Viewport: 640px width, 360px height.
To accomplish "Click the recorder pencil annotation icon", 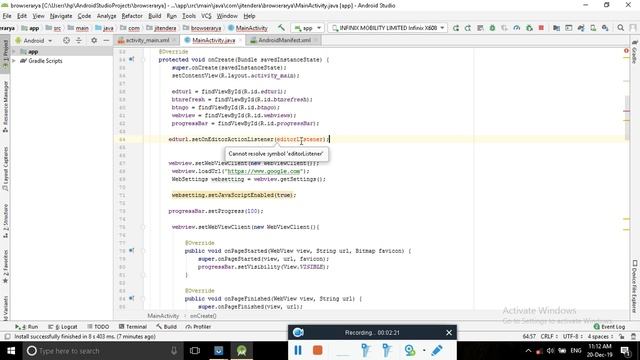I will (x=437, y=350).
